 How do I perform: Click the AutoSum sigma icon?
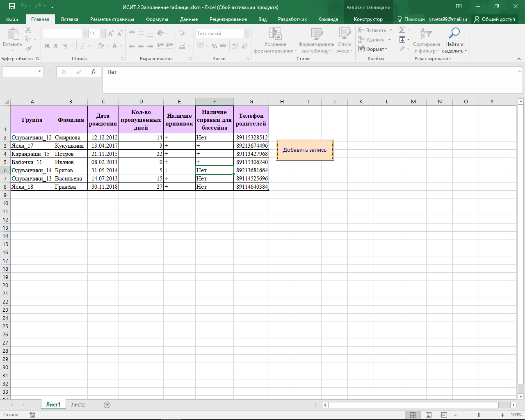pyautogui.click(x=402, y=30)
